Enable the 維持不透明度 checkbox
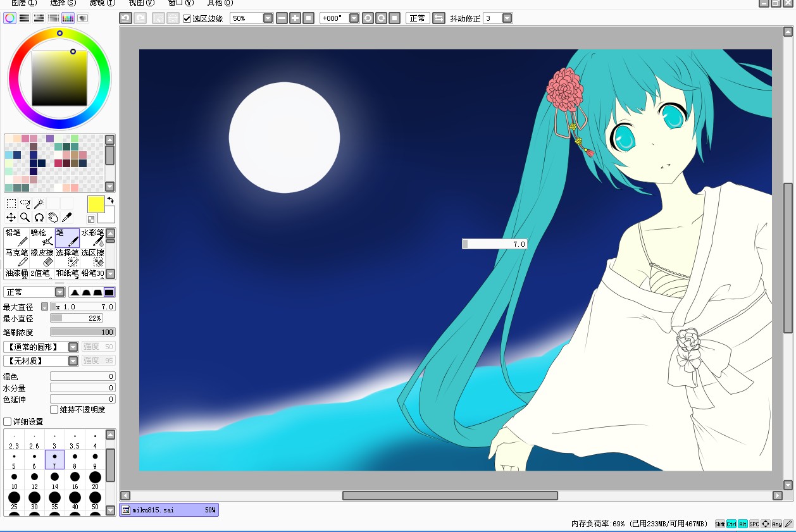Image resolution: width=796 pixels, height=532 pixels. click(54, 410)
